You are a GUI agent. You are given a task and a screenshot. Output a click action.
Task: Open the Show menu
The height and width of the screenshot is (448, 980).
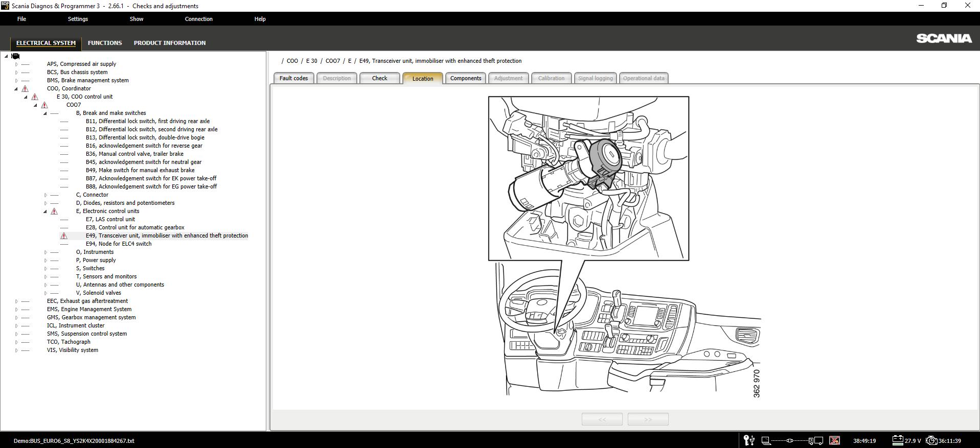point(136,19)
